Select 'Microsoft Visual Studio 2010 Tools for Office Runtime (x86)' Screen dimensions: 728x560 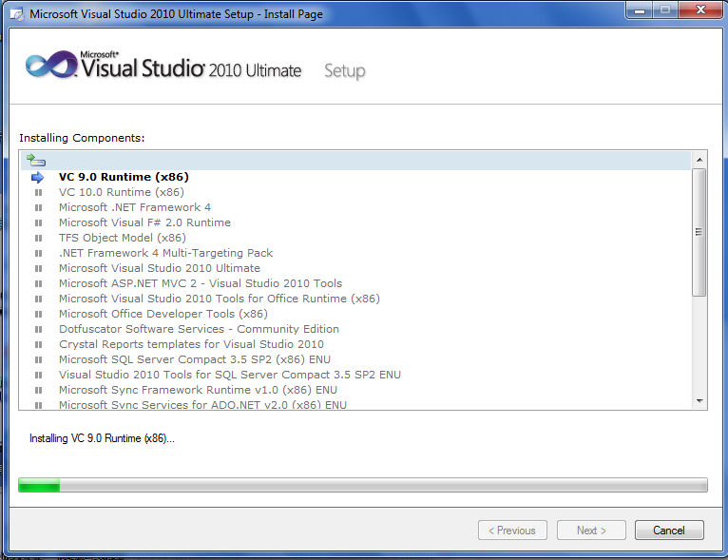point(220,299)
